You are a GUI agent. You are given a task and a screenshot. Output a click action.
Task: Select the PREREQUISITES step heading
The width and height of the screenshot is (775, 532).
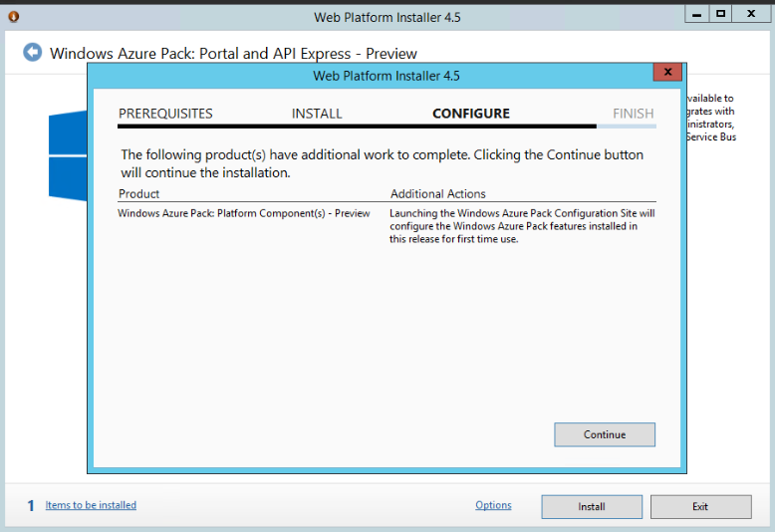point(165,114)
